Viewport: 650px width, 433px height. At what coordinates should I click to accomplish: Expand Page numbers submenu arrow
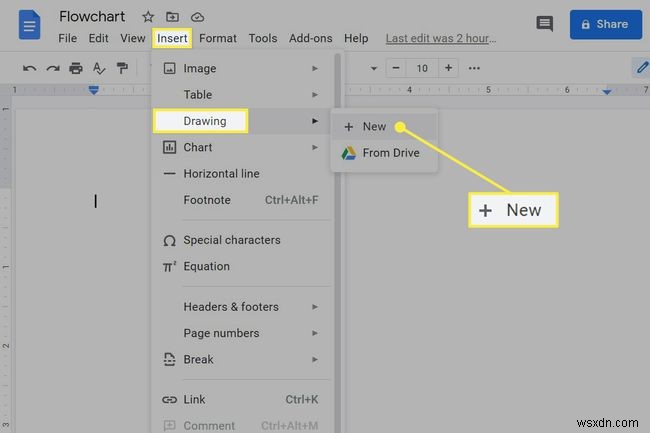[315, 333]
